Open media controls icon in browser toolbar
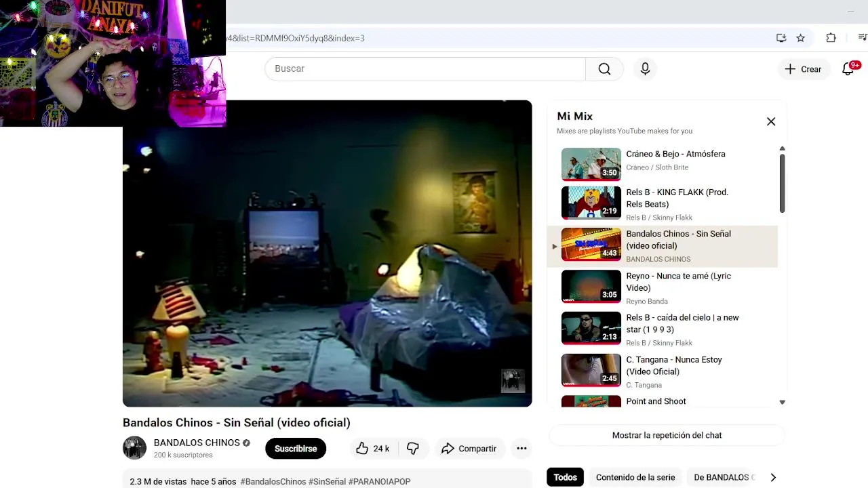868x488 pixels. pyautogui.click(x=863, y=38)
